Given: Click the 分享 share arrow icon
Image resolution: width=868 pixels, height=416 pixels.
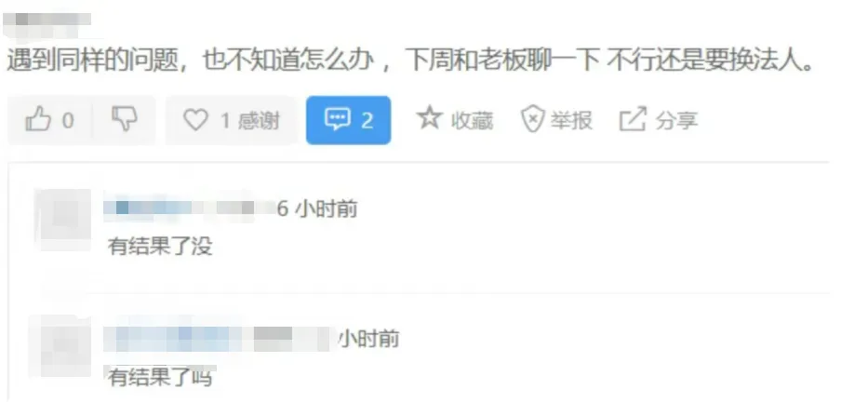Looking at the screenshot, I should tap(633, 119).
